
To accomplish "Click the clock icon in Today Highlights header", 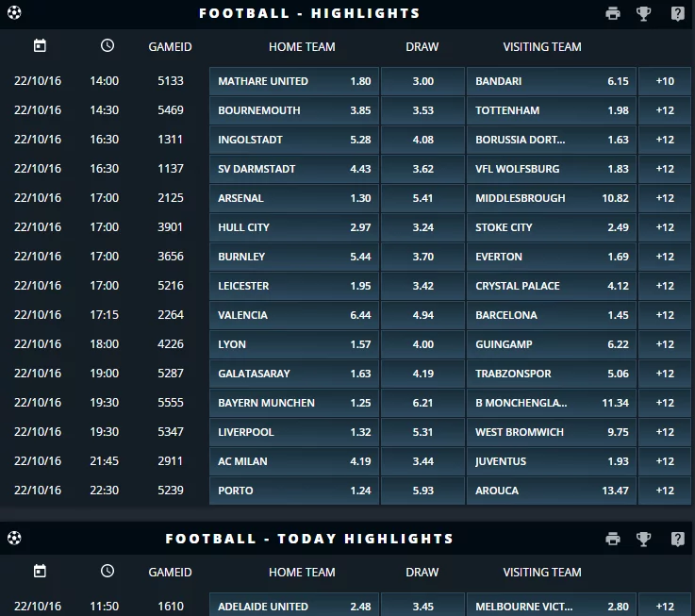I will [108, 572].
